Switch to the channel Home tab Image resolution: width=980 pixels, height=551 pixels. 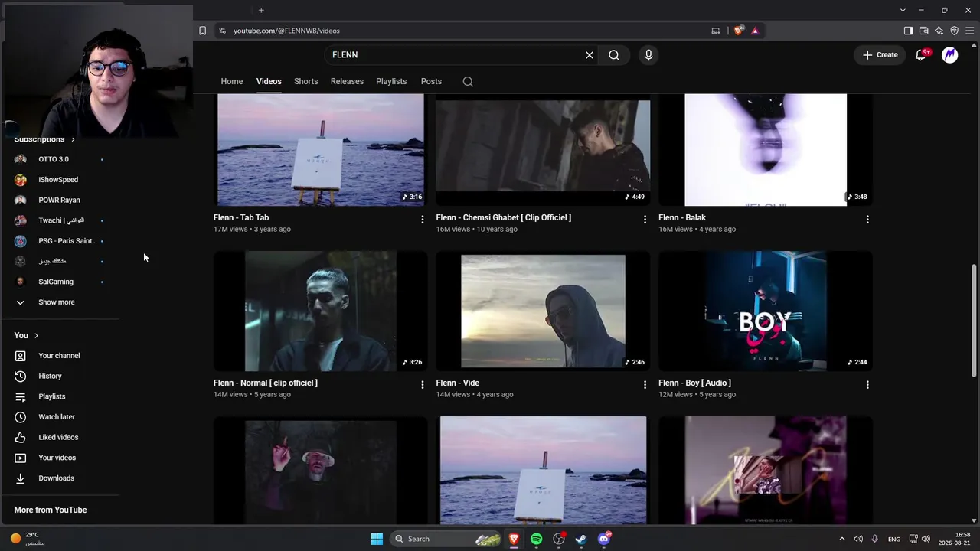(x=232, y=81)
